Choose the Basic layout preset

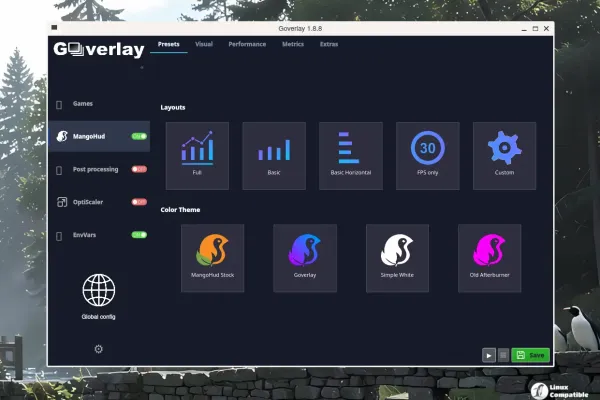click(274, 156)
